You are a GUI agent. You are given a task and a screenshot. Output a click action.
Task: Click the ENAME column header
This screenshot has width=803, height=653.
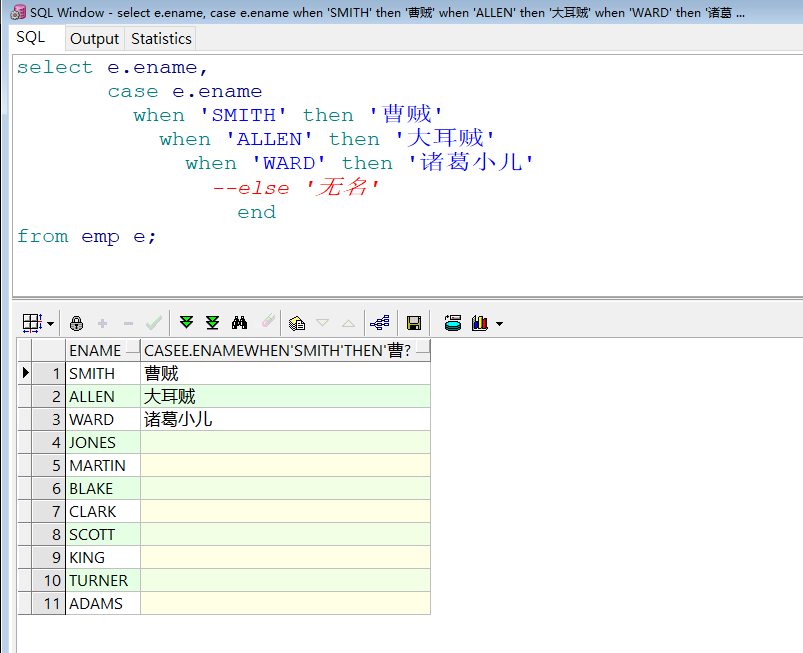tap(102, 350)
